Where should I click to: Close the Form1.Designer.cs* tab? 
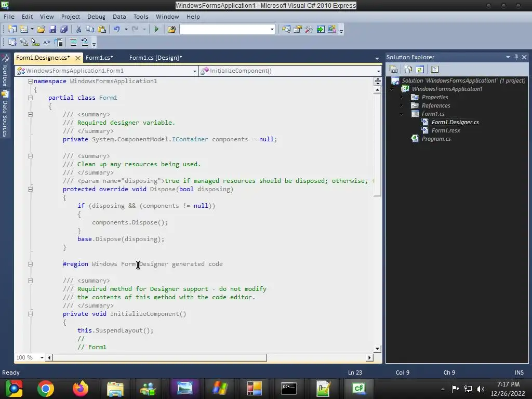click(78, 58)
